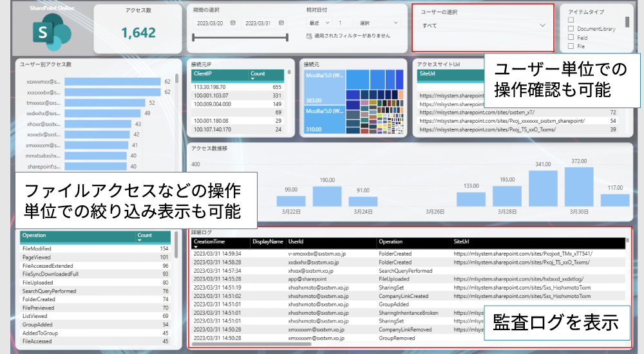Click the right handle of the date range slider
This screenshot has width=644, height=354.
click(x=287, y=37)
